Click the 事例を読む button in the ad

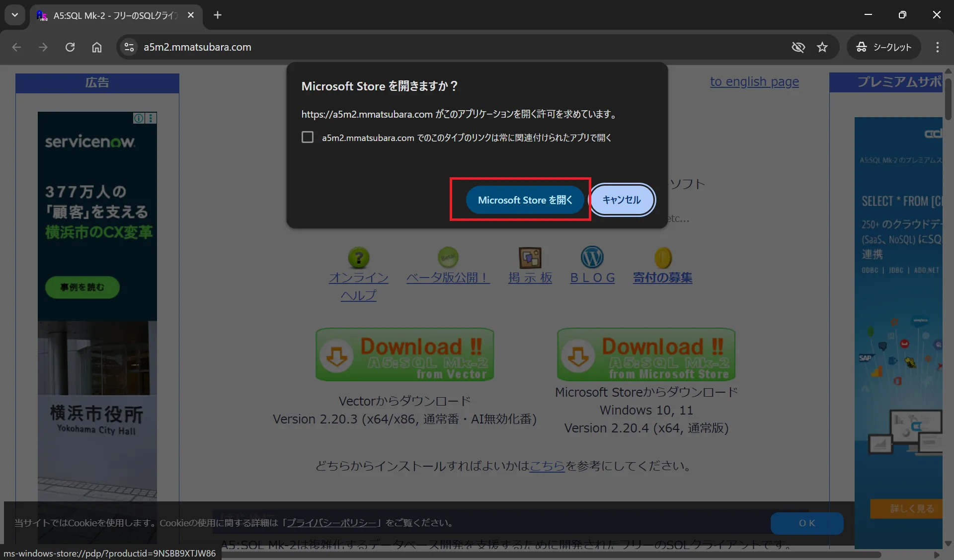(x=82, y=287)
